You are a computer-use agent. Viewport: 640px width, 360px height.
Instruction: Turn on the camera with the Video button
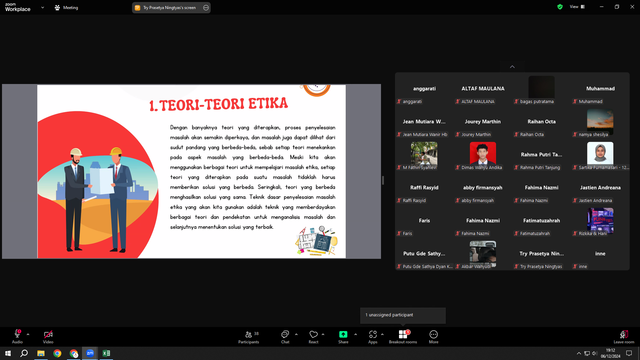tap(48, 337)
